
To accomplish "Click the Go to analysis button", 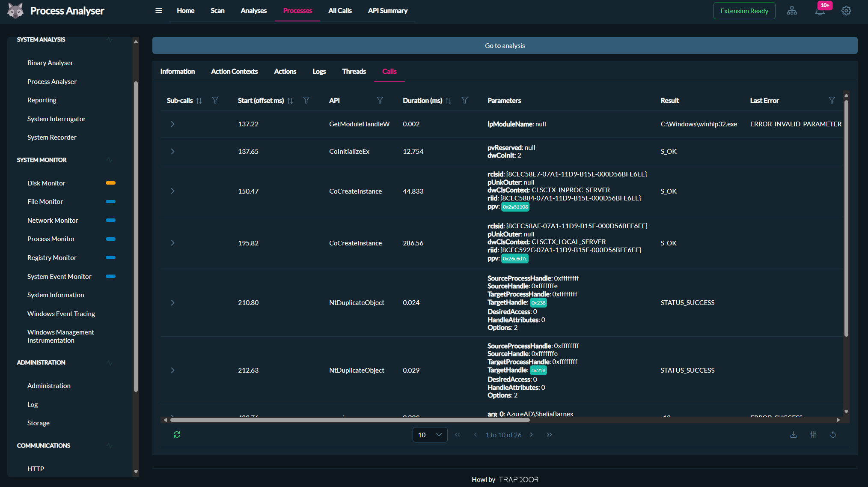I will [505, 45].
